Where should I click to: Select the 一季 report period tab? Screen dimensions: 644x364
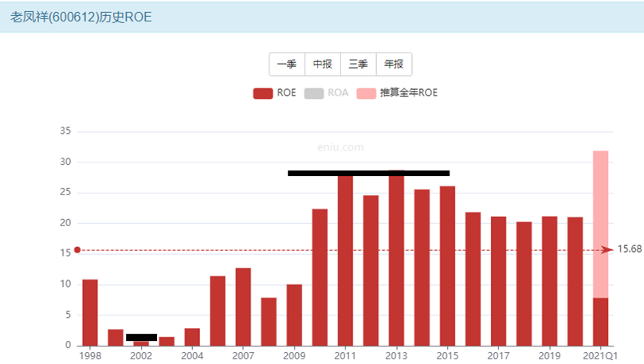[287, 65]
